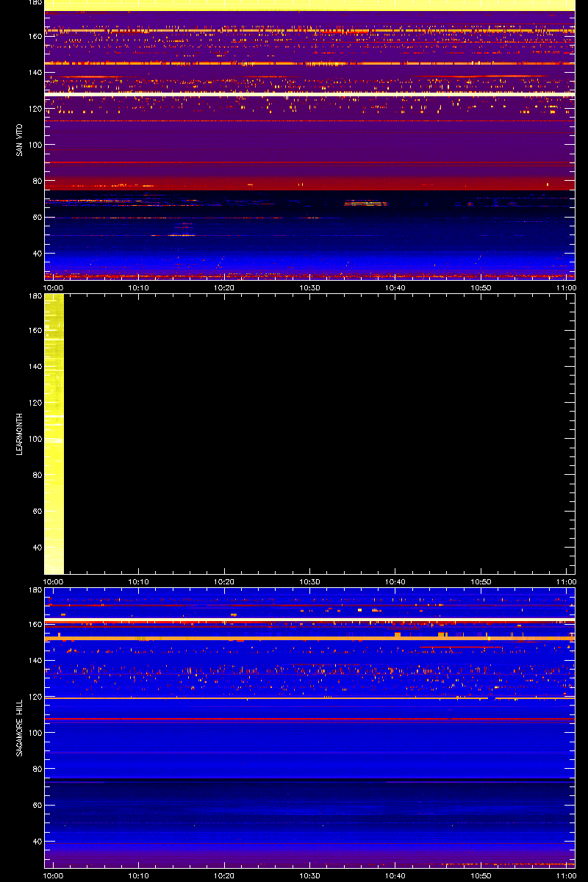Click the orange band near 152 in Sagamore Hill

310,639
